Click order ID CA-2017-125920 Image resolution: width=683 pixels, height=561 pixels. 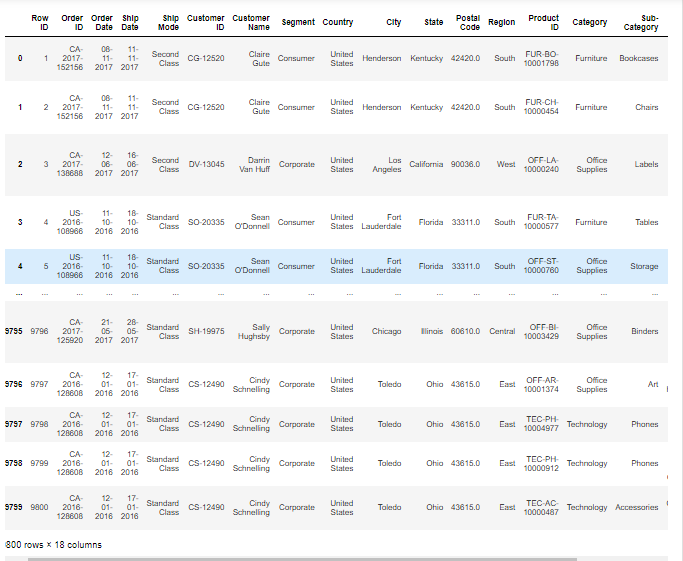click(70, 331)
